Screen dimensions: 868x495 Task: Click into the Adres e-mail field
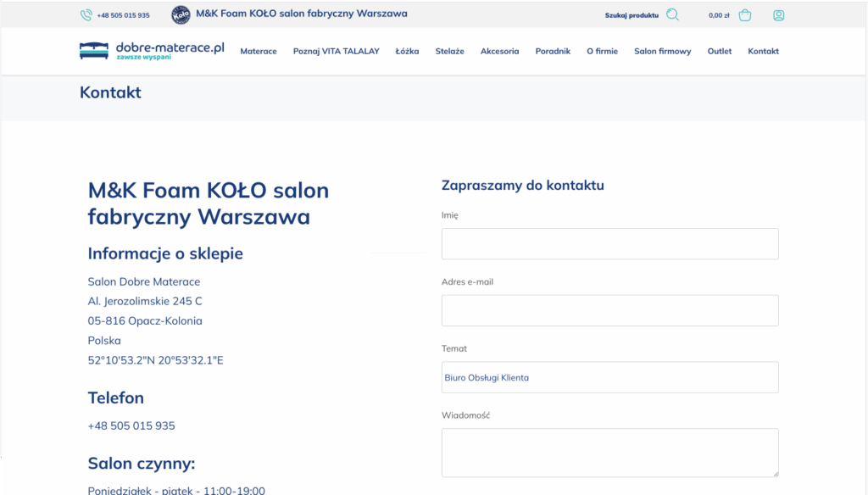click(x=609, y=310)
